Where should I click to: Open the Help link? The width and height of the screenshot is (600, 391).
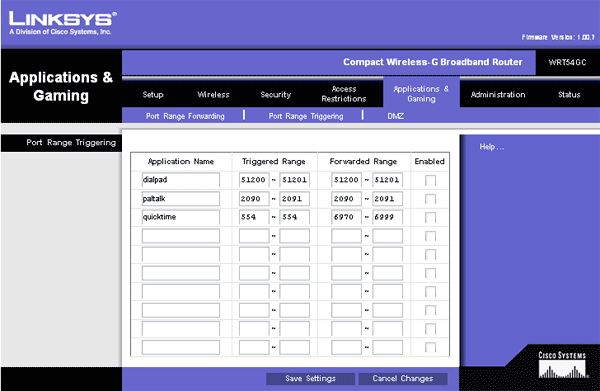492,147
